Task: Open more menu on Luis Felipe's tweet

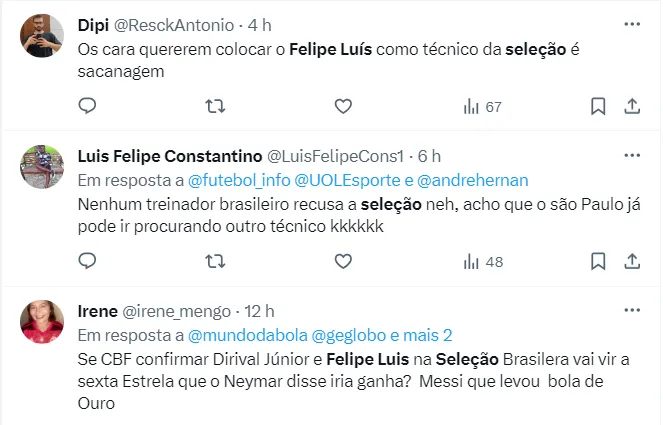Action: click(632, 156)
